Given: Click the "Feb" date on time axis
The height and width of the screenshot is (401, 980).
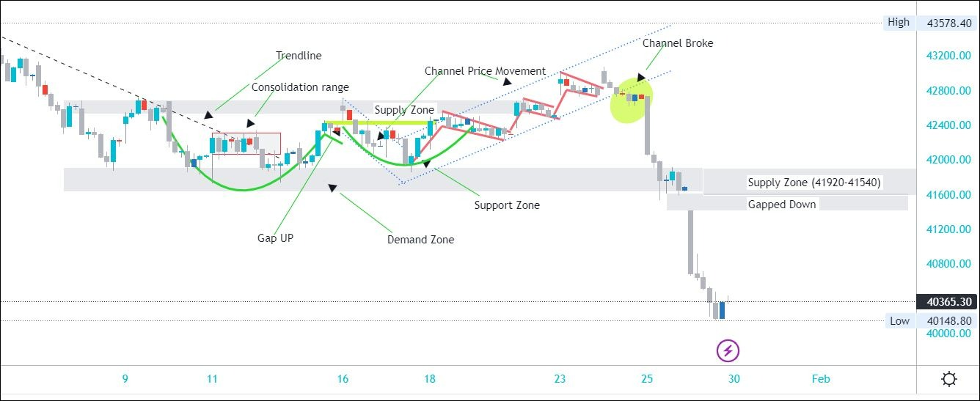Looking at the screenshot, I should tap(820, 379).
